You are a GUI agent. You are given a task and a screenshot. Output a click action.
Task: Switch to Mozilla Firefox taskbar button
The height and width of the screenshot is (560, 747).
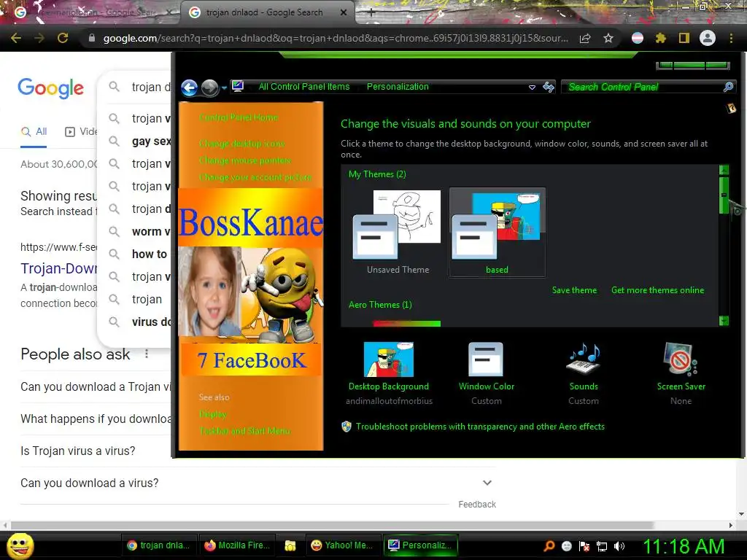237,545
